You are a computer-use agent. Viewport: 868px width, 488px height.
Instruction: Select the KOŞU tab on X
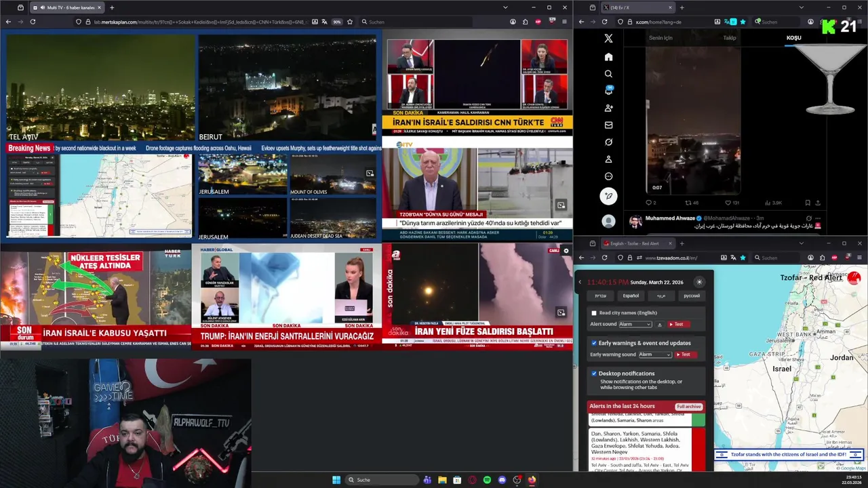[x=793, y=38]
